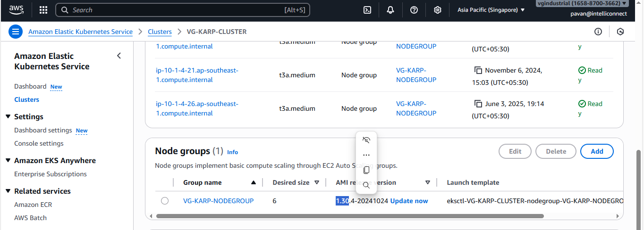The image size is (644, 230).
Task: Click the search icon in floating toolbar
Action: 366,185
